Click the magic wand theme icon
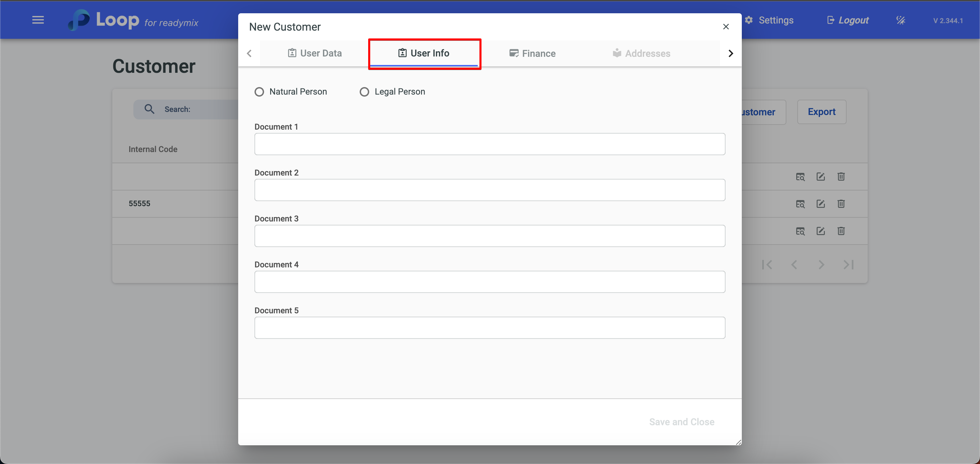The height and width of the screenshot is (464, 980). point(900,20)
